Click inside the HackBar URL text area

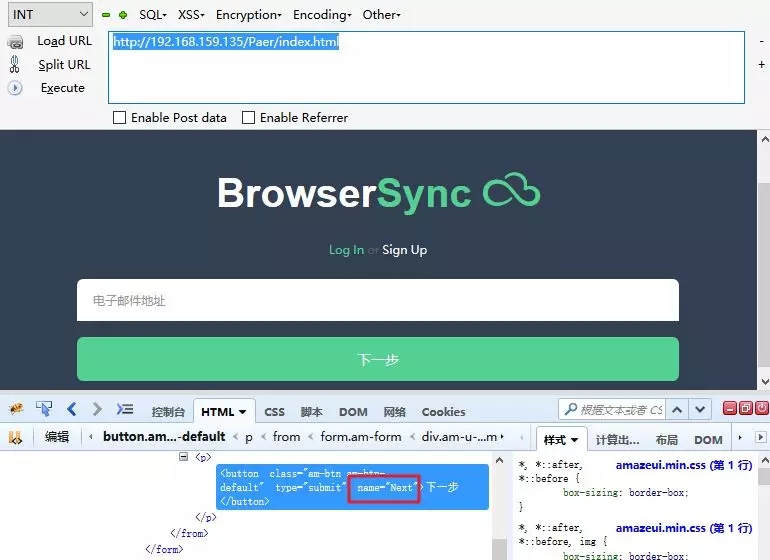[x=426, y=67]
